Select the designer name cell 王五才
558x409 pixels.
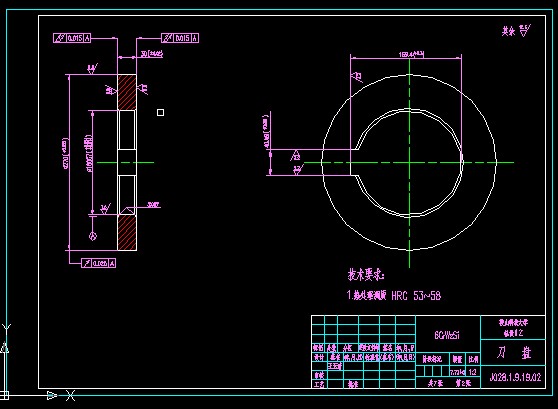(x=335, y=366)
